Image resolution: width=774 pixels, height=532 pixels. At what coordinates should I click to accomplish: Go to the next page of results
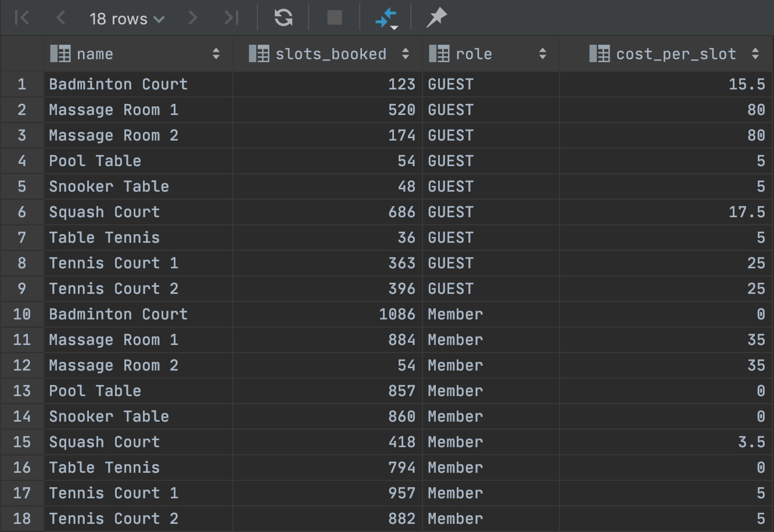193,18
